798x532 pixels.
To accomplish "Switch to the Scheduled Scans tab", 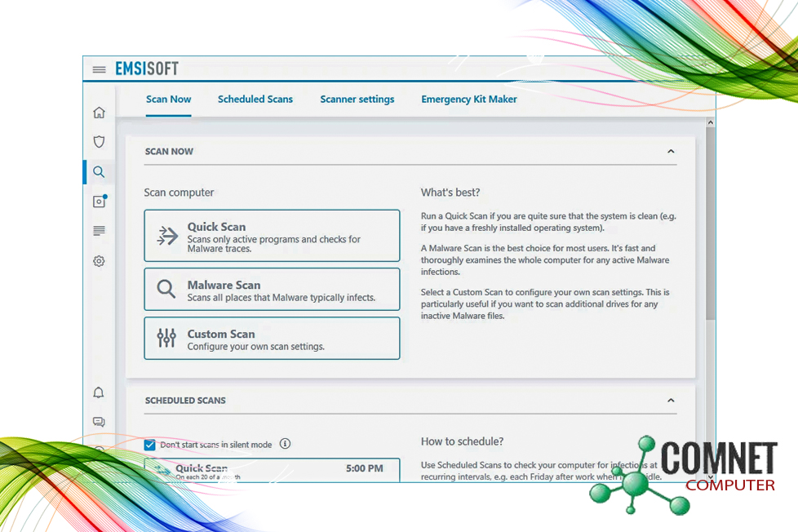I will click(x=255, y=100).
